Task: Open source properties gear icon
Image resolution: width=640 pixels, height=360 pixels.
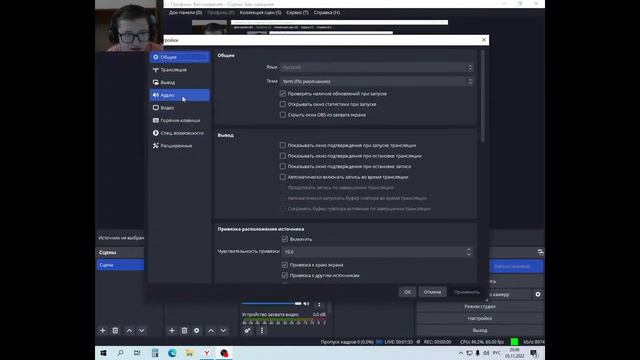Action: [197, 331]
